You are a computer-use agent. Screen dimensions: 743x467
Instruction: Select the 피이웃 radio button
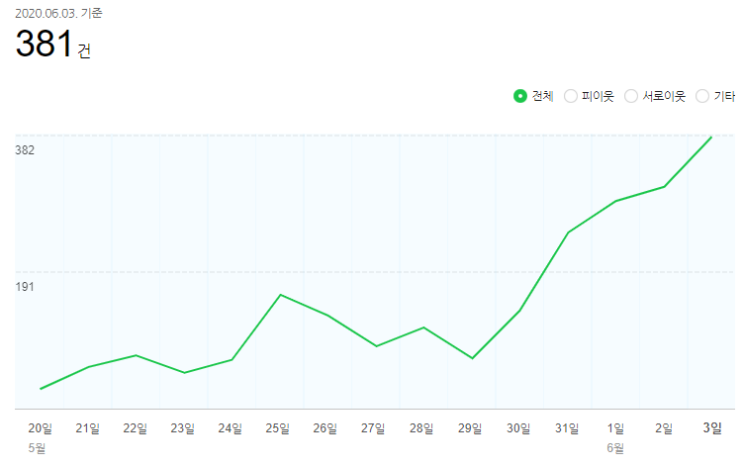[571, 96]
